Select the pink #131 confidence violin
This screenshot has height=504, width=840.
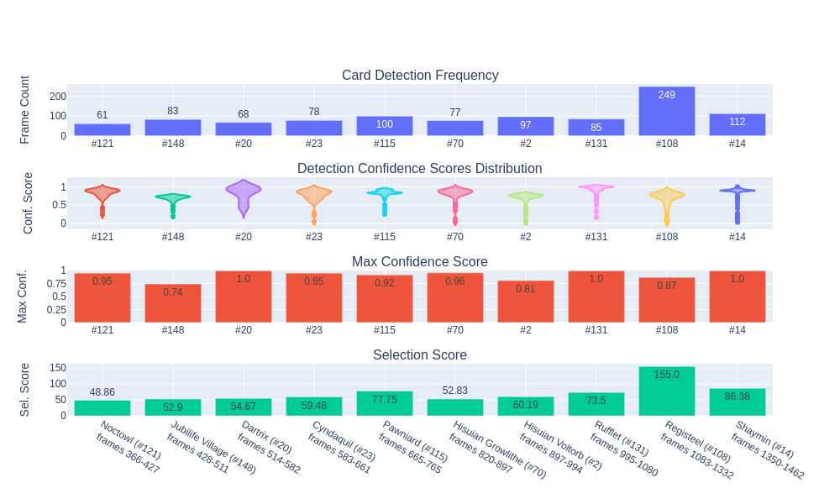[x=596, y=188]
